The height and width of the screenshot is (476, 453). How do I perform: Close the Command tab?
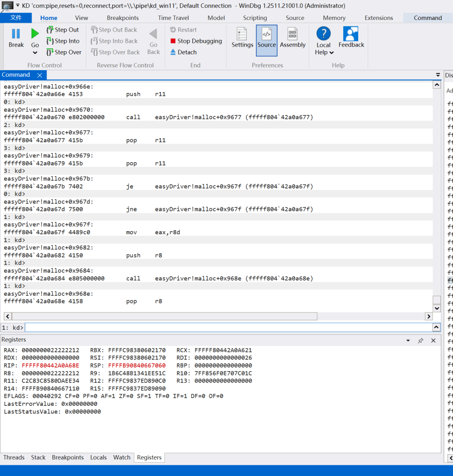point(39,75)
